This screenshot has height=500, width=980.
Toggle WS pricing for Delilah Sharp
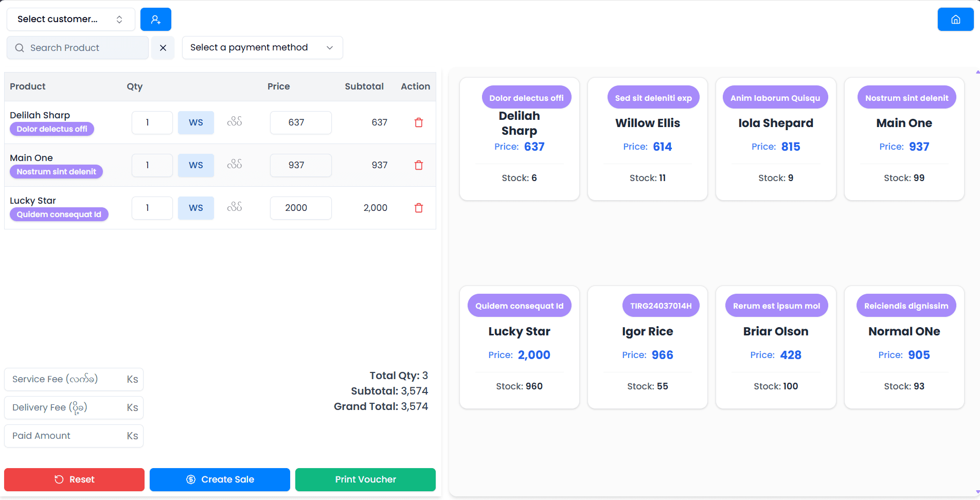click(196, 122)
